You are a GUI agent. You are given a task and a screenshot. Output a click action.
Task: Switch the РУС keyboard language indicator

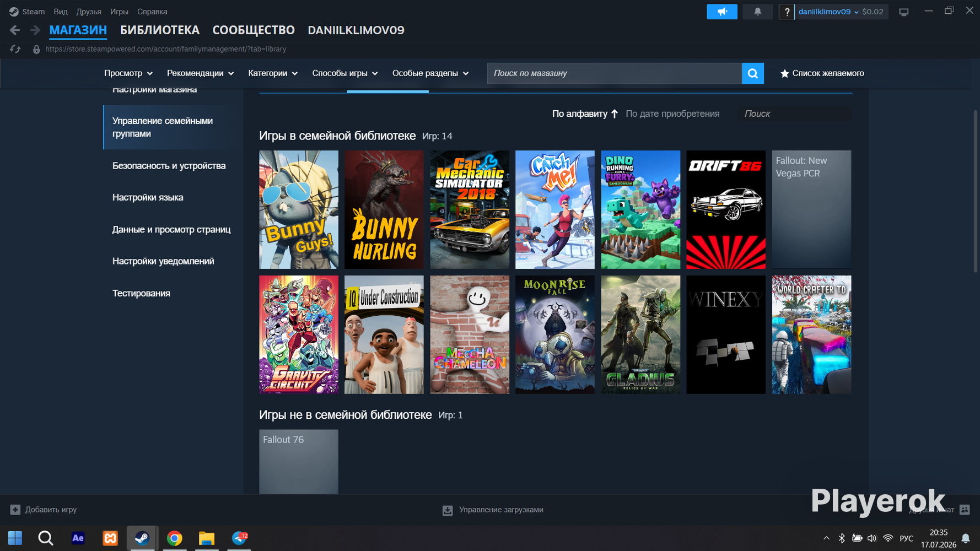[906, 538]
